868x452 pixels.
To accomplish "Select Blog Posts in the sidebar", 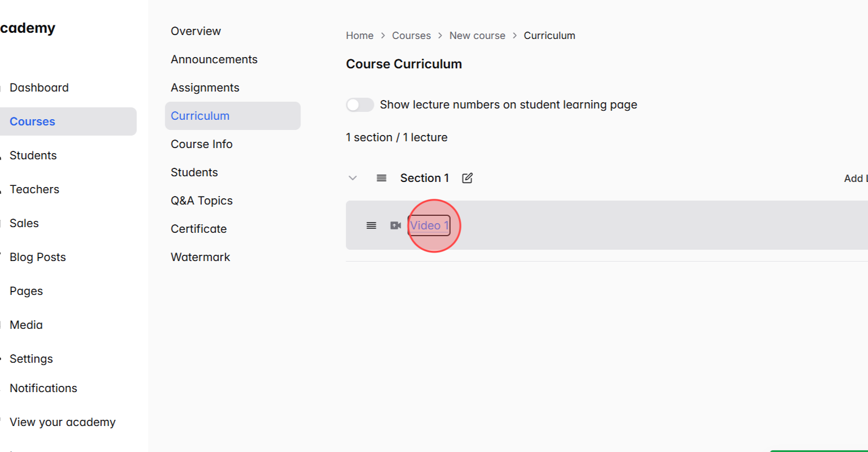I will pos(37,257).
